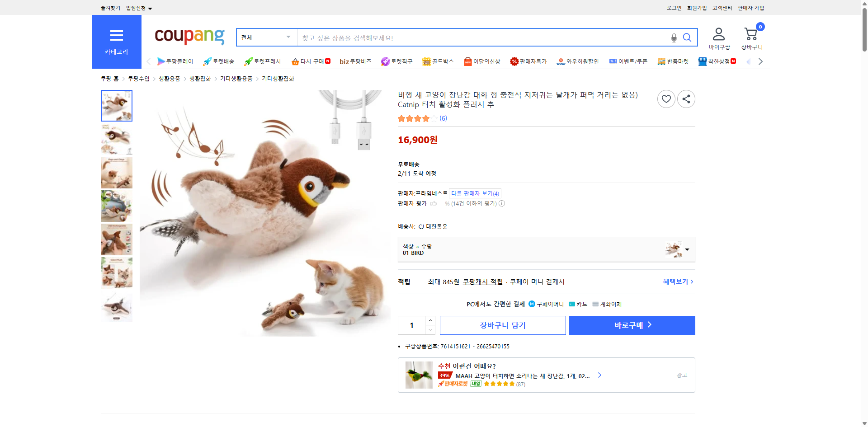Open 반품마켓 in the navigation menu

pyautogui.click(x=673, y=61)
